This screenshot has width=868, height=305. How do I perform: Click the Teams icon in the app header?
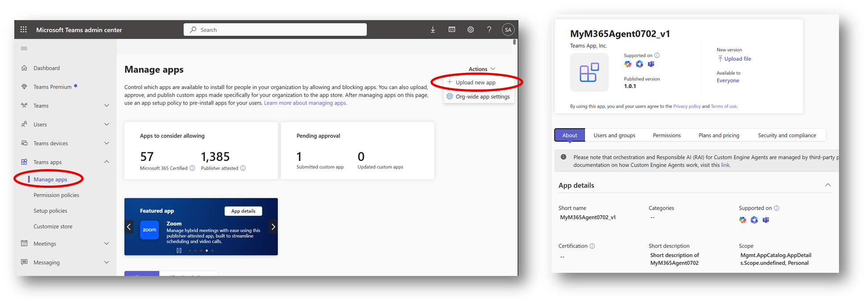point(651,64)
